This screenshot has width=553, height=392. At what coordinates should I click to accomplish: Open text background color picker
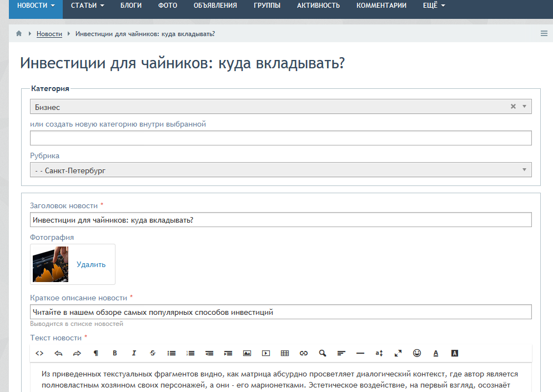[455, 353]
